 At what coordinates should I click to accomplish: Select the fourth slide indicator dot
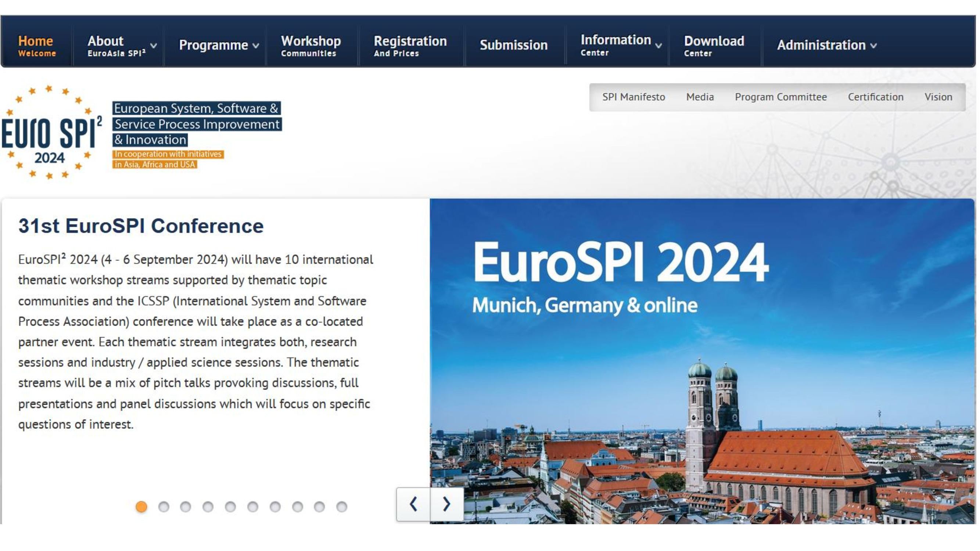[208, 507]
